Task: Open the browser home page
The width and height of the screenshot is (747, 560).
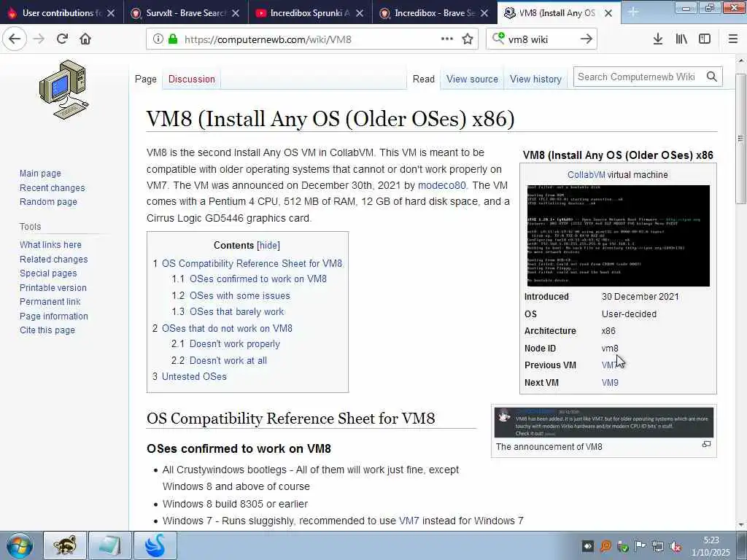Action: [85, 39]
